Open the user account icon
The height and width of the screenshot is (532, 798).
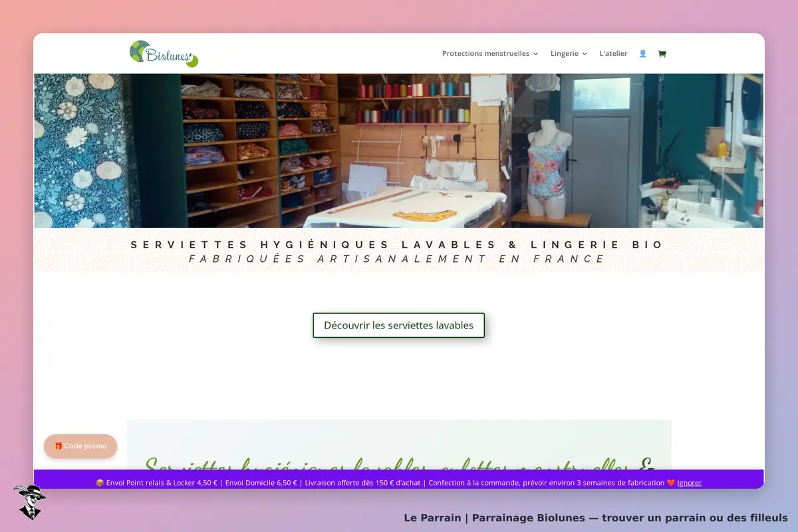[642, 54]
